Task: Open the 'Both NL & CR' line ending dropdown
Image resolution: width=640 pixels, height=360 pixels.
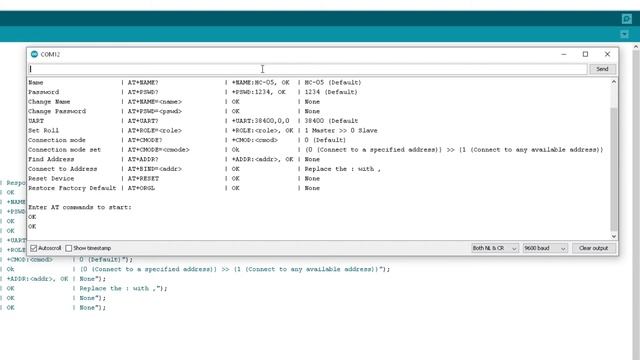Action: coord(494,248)
